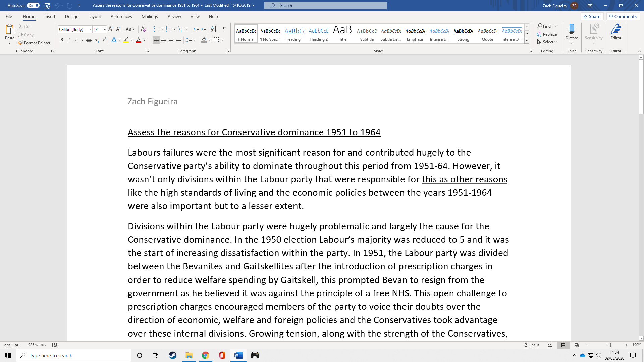Activate the Format Painter
Screen dimensions: 644x362
[34, 43]
